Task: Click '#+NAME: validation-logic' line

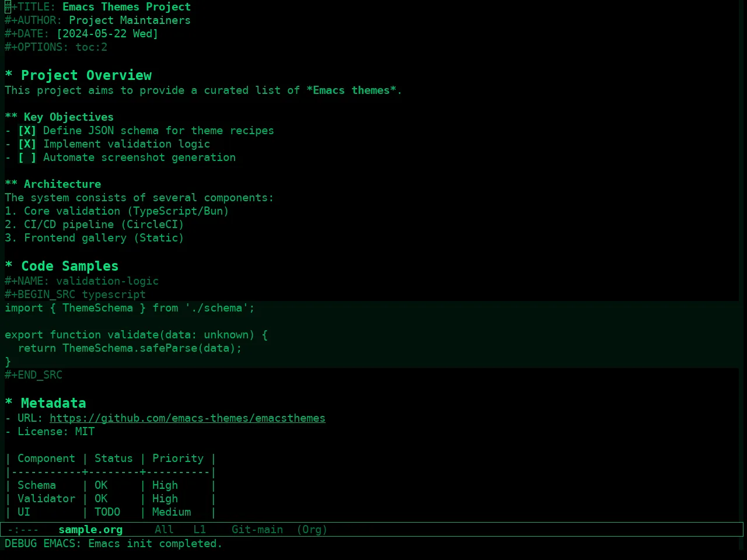Action: (82, 281)
